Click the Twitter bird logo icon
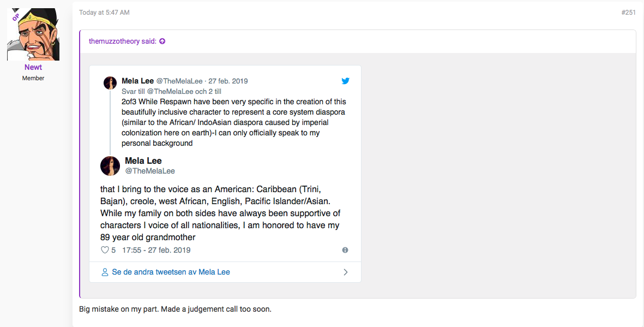Screen dimensions: 644x327 (x=345, y=81)
